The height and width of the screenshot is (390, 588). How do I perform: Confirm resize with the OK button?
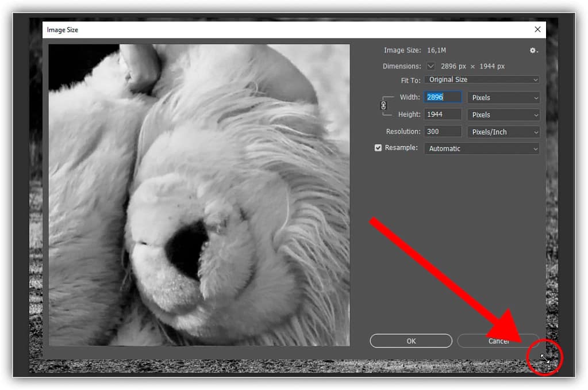pyautogui.click(x=410, y=341)
